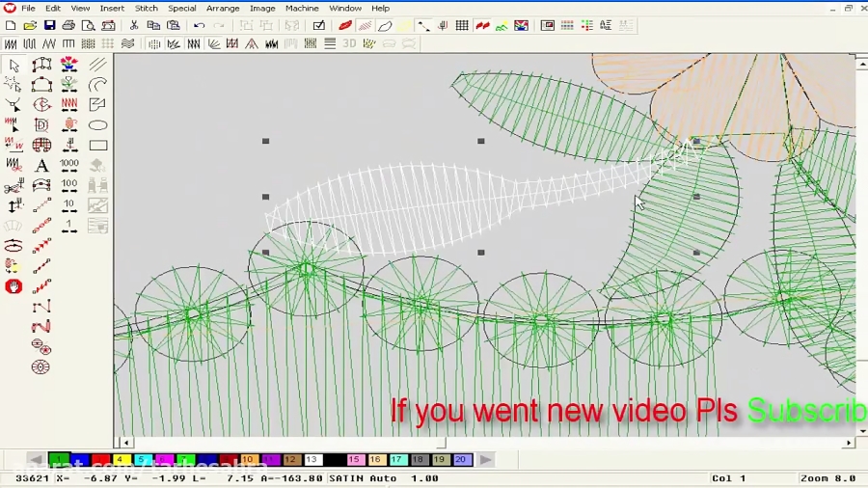Click the 3D stitch effect icon
Viewport: 868px width, 488px height.
pyautogui.click(x=349, y=43)
